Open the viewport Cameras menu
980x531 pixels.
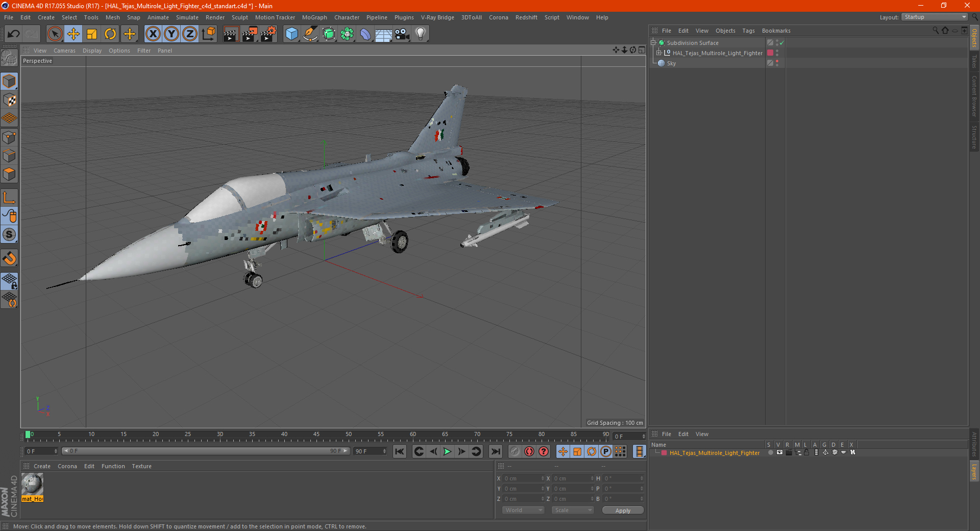64,51
